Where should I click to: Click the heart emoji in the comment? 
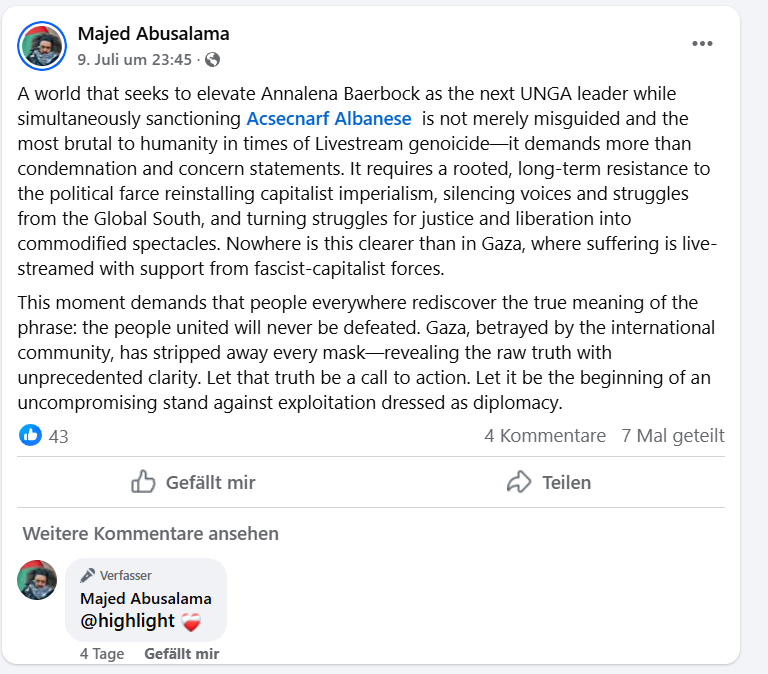click(x=192, y=621)
